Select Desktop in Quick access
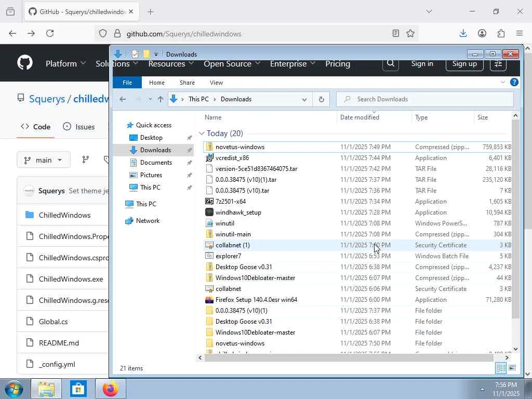 (151, 137)
